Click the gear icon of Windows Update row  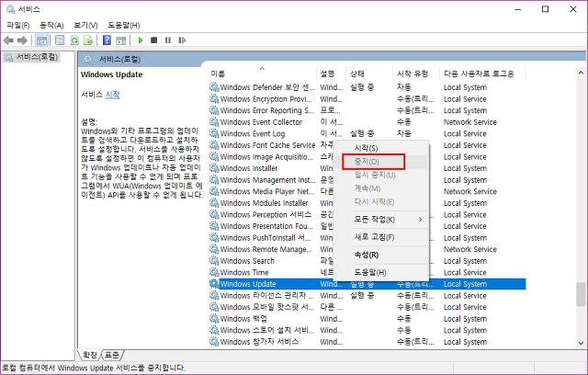pyautogui.click(x=214, y=284)
